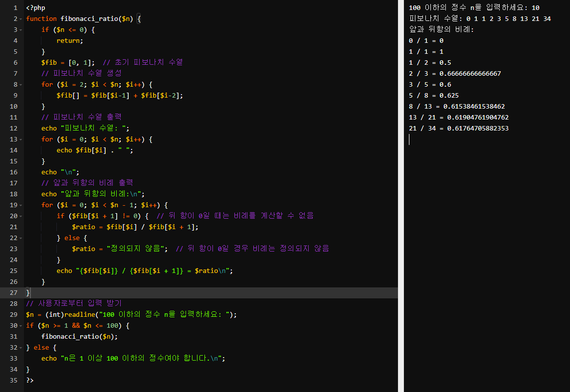
Task: Click 'fibonacci_ratio($n);' call on line 31
Action: pos(80,337)
